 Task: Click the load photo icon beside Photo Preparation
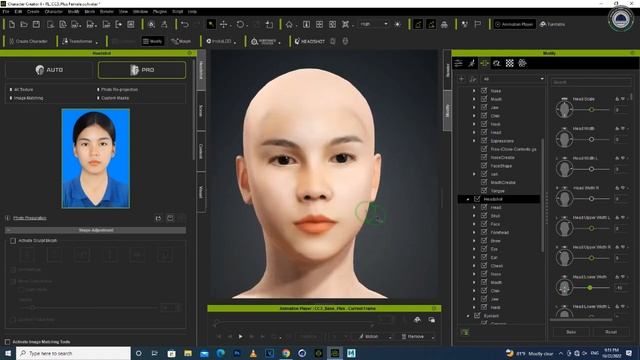click(x=158, y=218)
